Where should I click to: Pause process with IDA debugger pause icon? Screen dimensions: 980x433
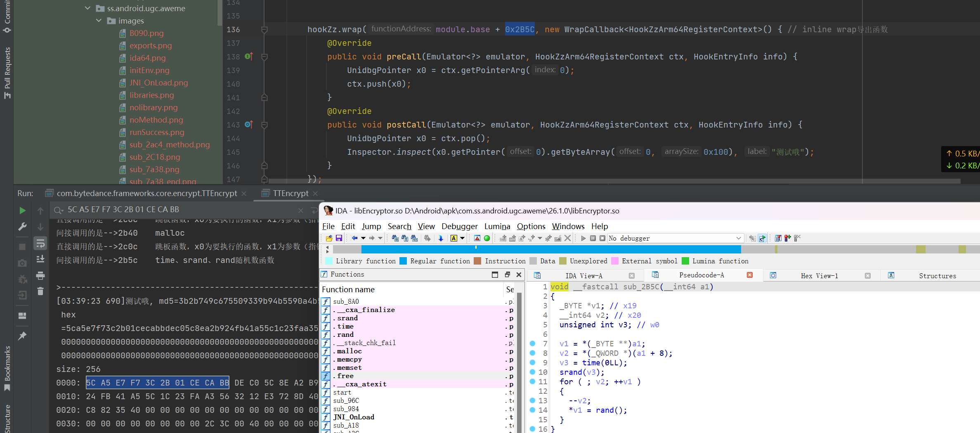coord(593,238)
